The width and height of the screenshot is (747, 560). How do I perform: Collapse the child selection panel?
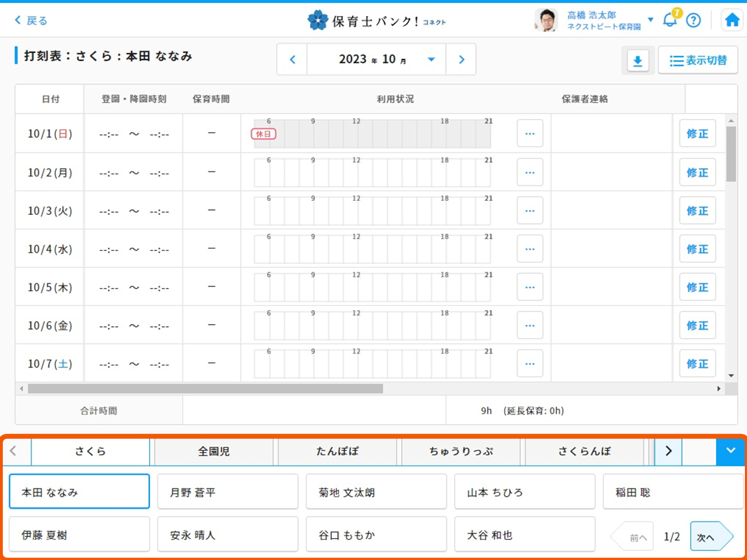[x=730, y=451]
